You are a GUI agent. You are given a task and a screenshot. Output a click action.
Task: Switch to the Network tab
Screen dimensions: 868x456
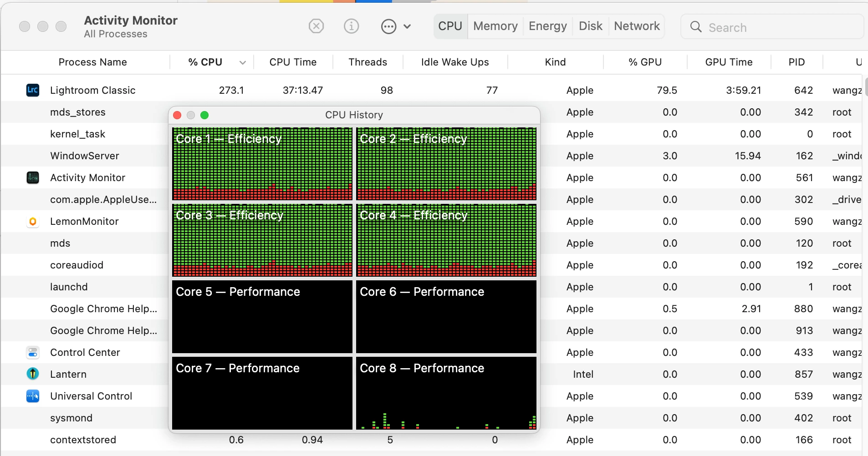637,26
